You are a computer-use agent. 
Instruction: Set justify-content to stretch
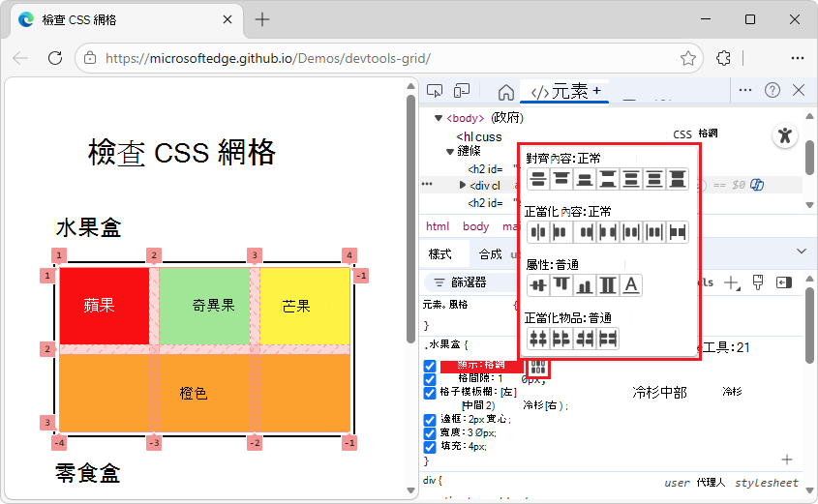click(x=677, y=232)
